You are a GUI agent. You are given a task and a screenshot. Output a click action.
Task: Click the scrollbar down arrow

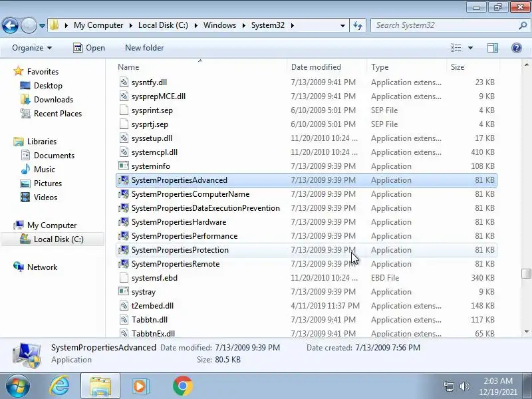526,332
